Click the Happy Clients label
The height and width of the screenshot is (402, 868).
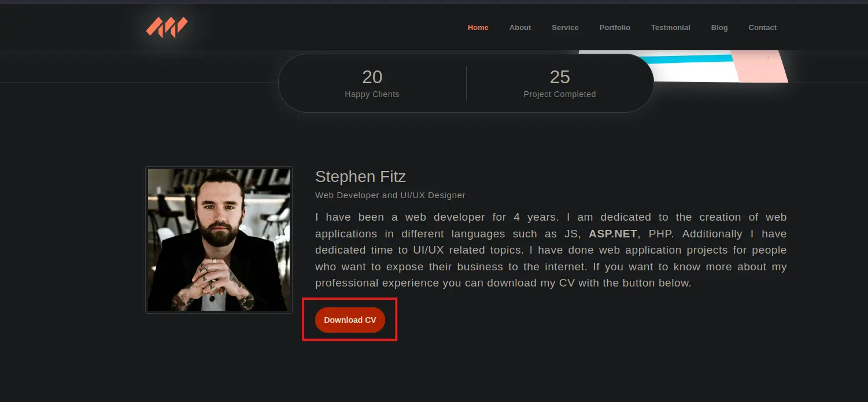[372, 94]
